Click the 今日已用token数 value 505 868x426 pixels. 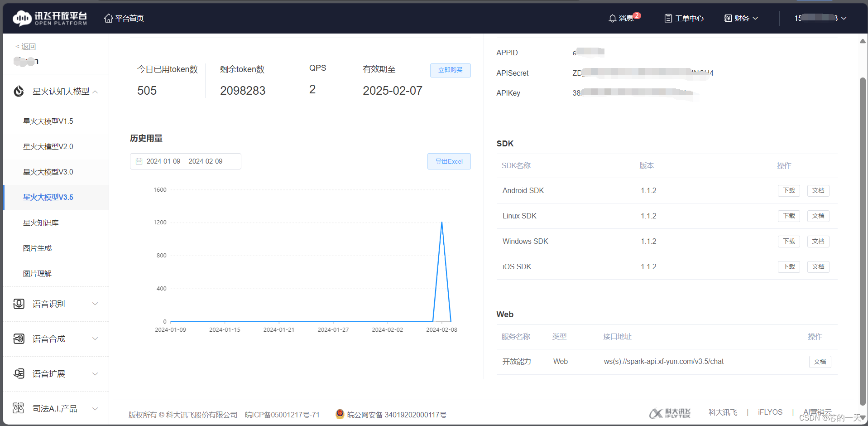tap(147, 91)
